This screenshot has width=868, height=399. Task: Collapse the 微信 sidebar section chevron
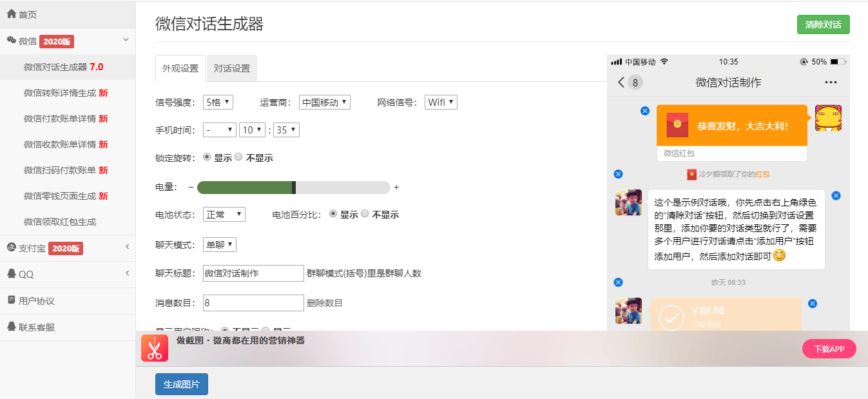click(126, 40)
